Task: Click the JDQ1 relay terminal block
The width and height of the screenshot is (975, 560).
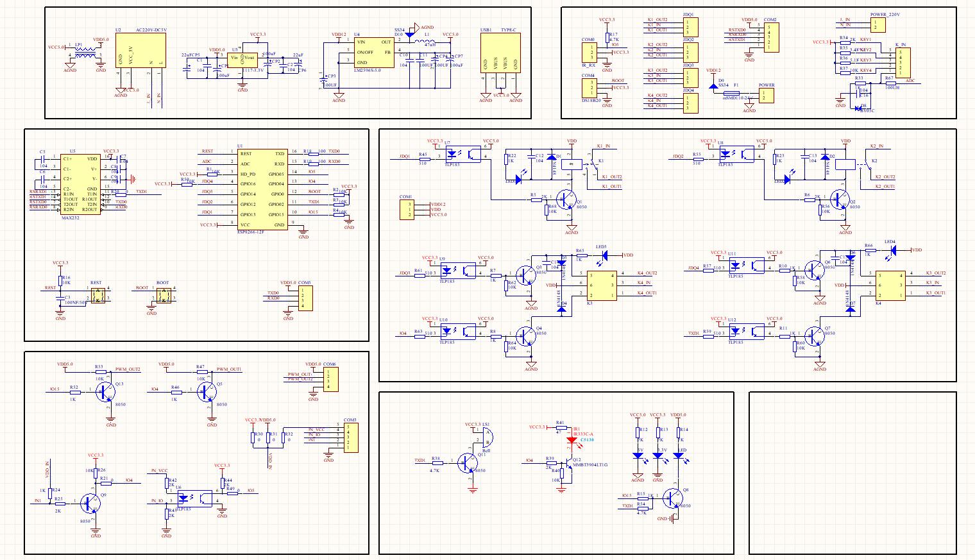Action: pyautogui.click(x=691, y=27)
